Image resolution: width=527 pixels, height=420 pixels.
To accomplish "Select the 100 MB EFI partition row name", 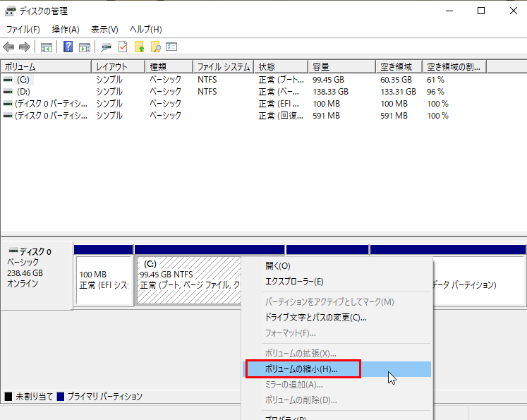I will click(51, 104).
